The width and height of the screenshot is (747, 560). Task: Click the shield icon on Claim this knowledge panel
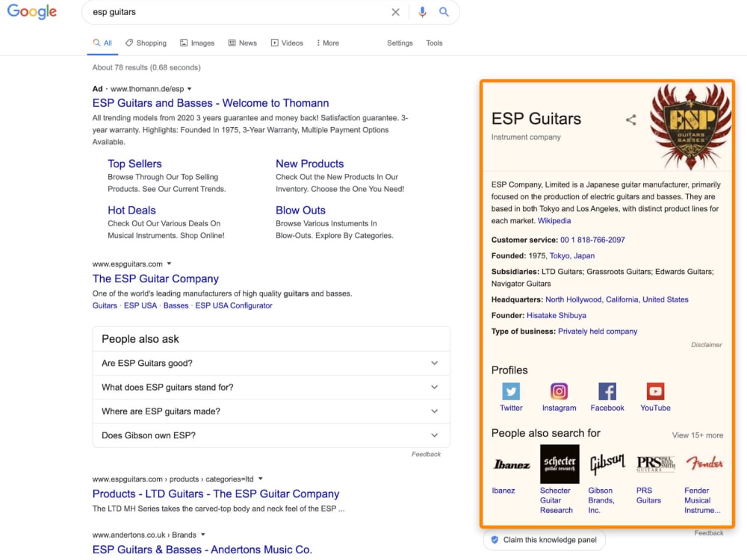coord(495,540)
